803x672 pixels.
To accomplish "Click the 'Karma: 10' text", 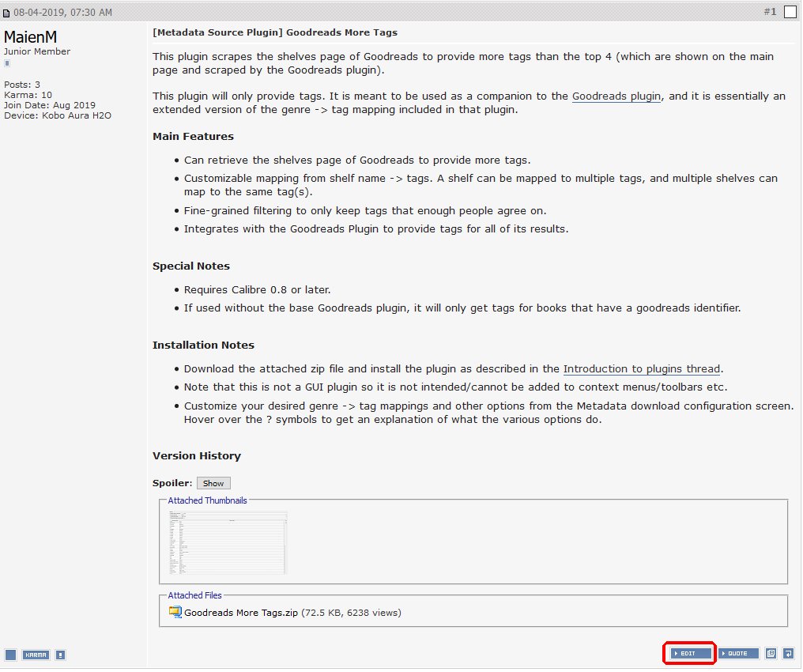I will click(28, 96).
